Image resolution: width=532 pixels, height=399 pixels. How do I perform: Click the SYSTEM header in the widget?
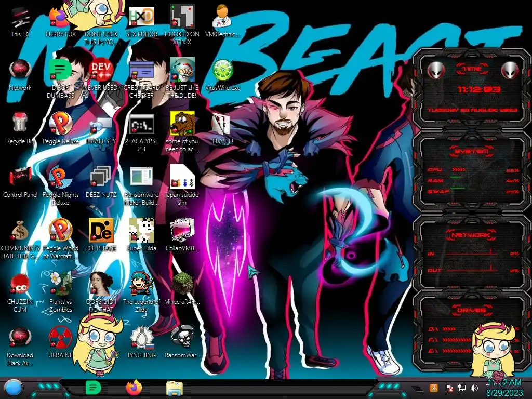point(472,151)
